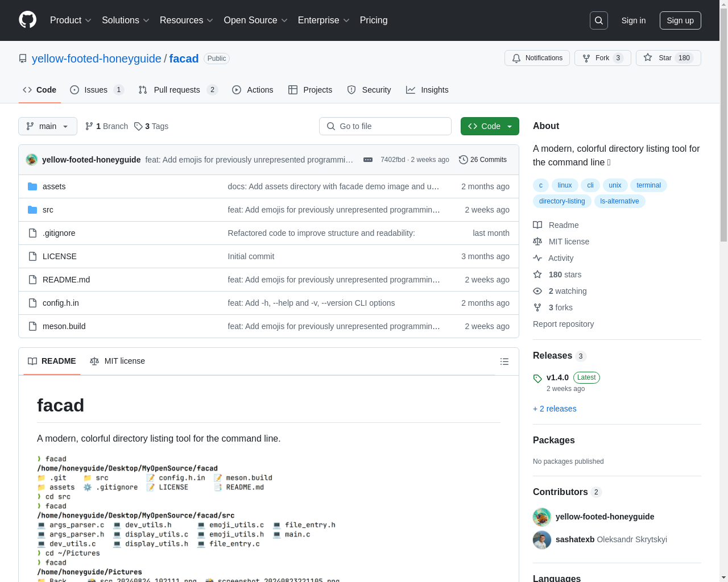
Task: Switch to the Issues tab
Action: tap(97, 90)
